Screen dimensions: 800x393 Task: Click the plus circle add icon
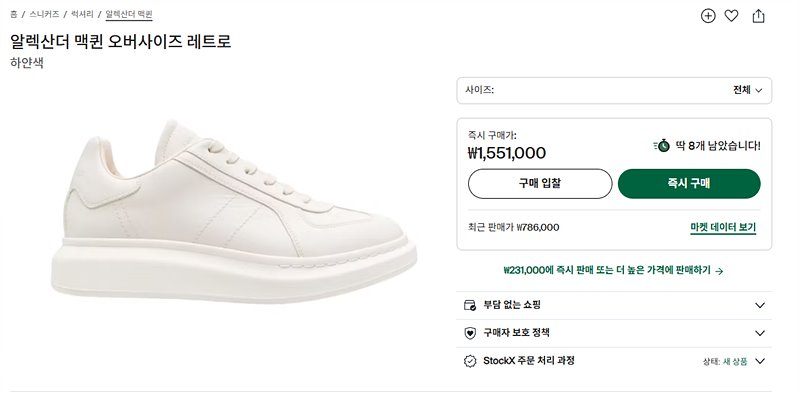pyautogui.click(x=708, y=16)
